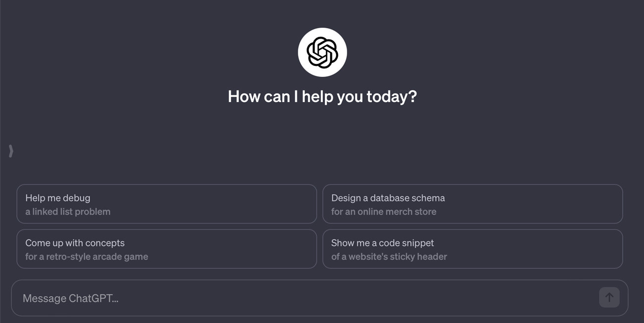Click empty space inside linked list debug card
The image size is (644, 323).
click(223, 204)
